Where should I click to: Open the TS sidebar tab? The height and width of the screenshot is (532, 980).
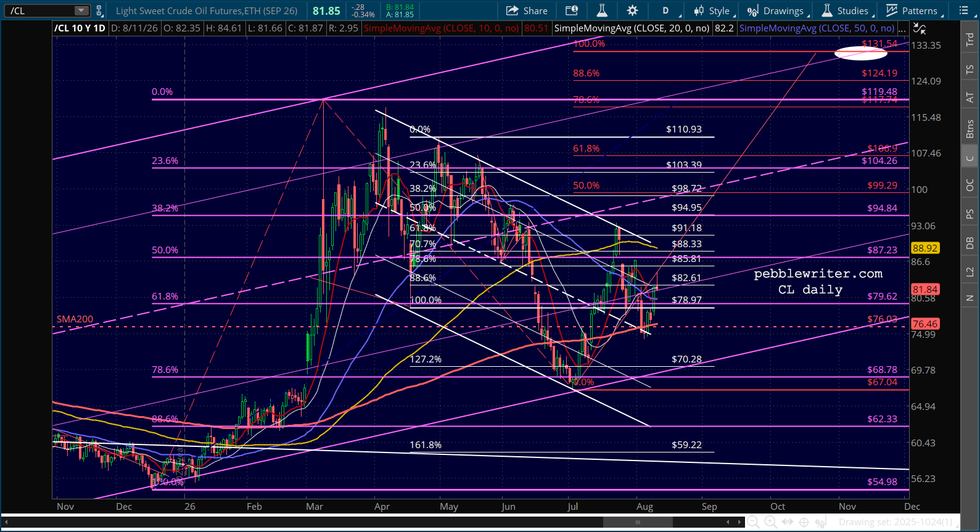point(970,70)
